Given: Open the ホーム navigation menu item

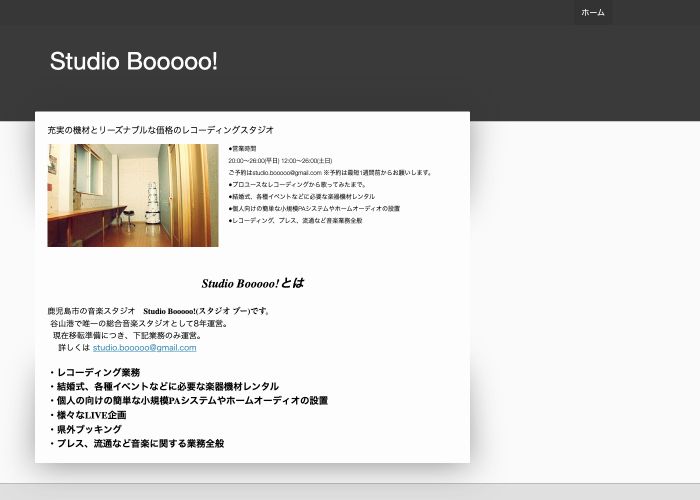Looking at the screenshot, I should 592,12.
